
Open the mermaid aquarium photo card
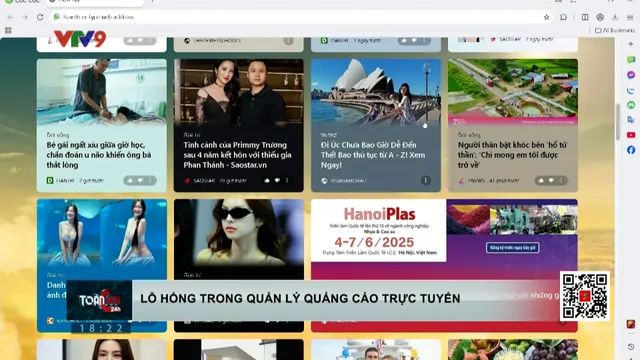pos(102,233)
